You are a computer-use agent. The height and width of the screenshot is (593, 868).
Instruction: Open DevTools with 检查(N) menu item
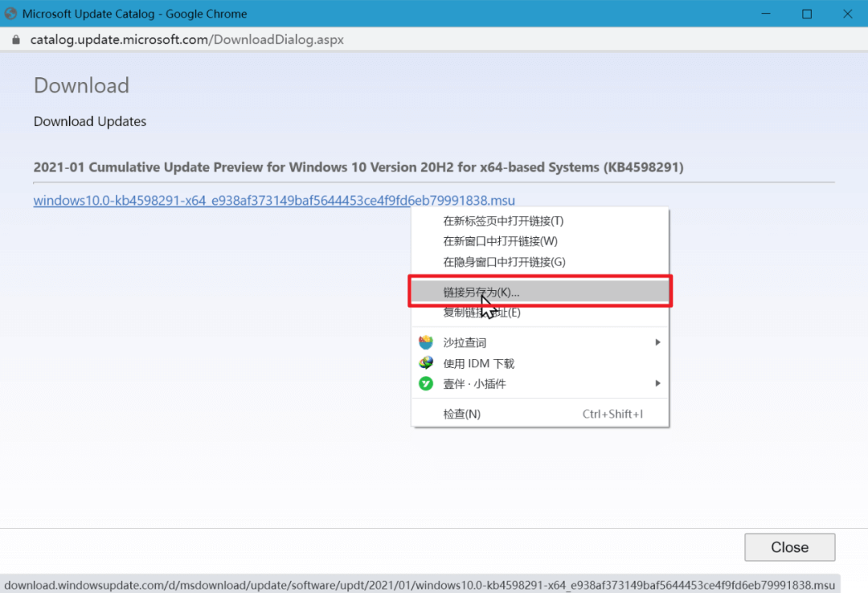(462, 414)
